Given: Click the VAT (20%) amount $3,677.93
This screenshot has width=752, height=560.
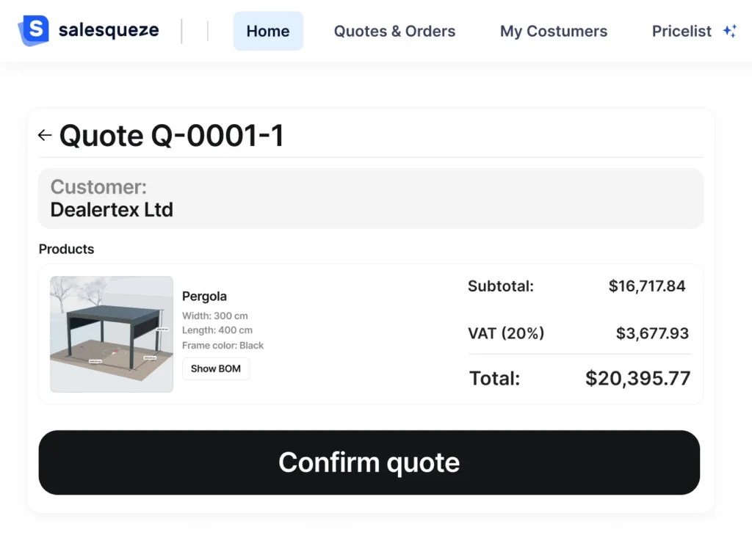Looking at the screenshot, I should pyautogui.click(x=652, y=334).
